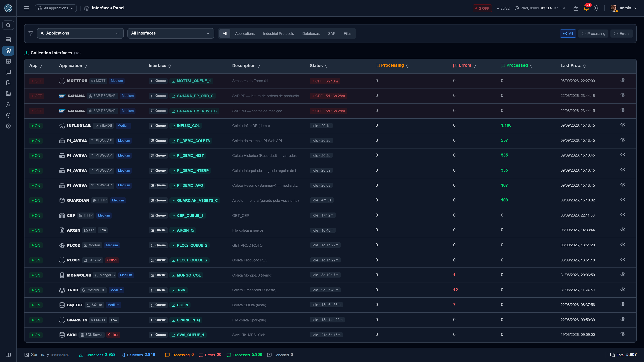
Task: Click the Errors 20 summary entry
Action: (210, 355)
